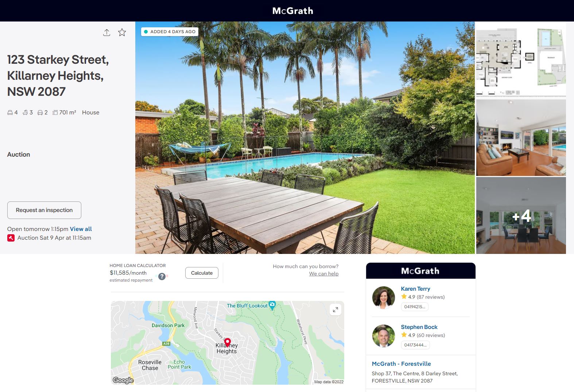Follow the We can help link
574x392 pixels.
pyautogui.click(x=324, y=274)
